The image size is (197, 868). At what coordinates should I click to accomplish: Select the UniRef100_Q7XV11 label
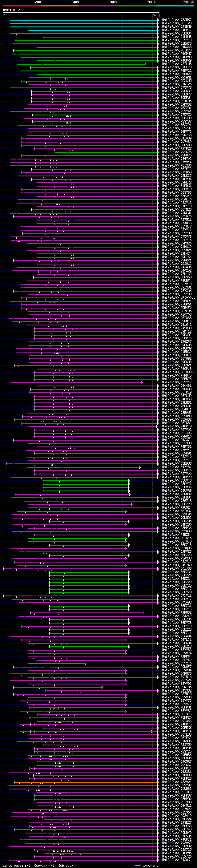(177, 596)
